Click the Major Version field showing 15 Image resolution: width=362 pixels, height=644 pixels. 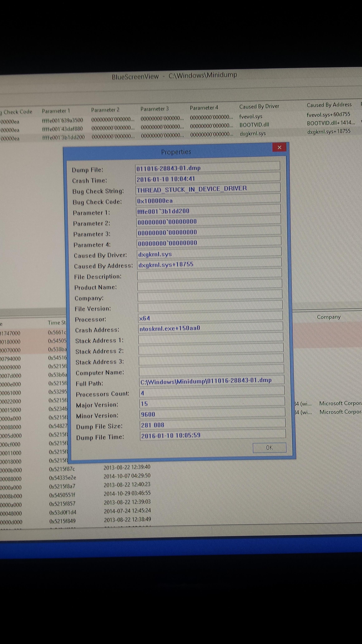[x=212, y=403]
